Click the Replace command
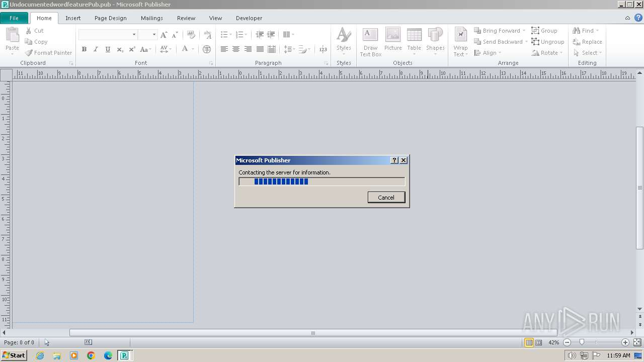This screenshot has height=362, width=644. (587, 42)
